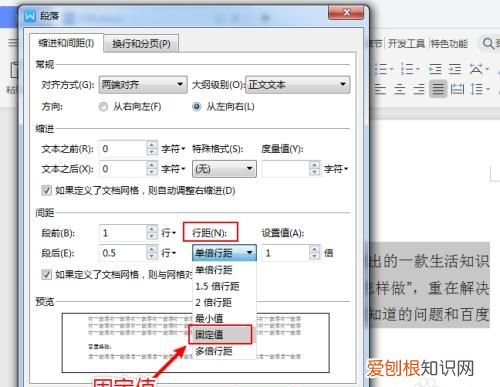Viewport: 500px width, 387px height.
Task: Toggle 与网格对齐 checkbox under spacing
Action: (46, 275)
